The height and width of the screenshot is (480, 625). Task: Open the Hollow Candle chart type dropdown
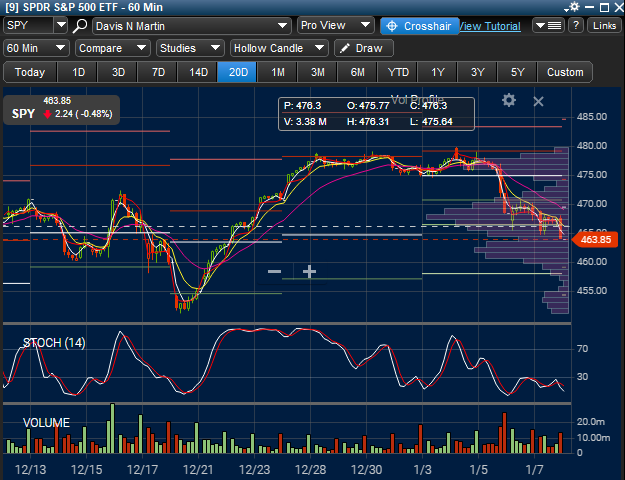pos(279,48)
